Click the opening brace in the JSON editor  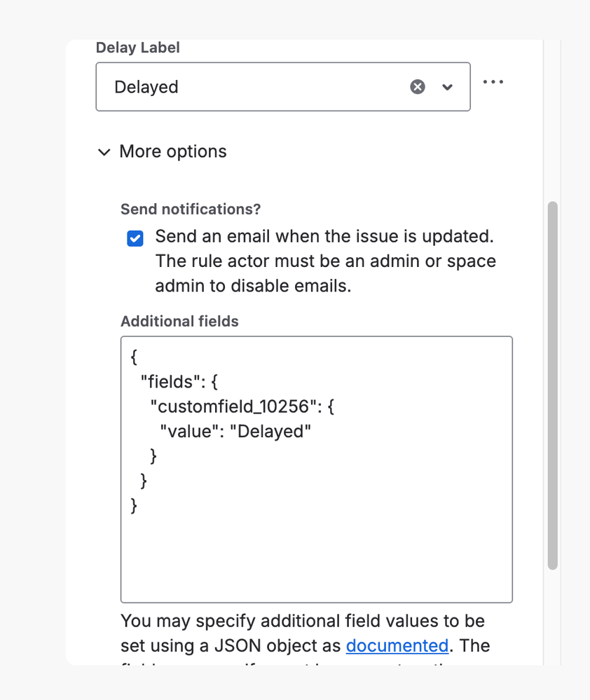pos(135,357)
